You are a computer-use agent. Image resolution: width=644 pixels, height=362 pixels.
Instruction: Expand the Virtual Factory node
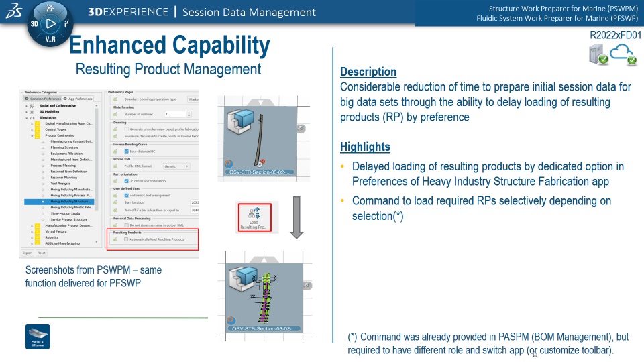(x=32, y=231)
